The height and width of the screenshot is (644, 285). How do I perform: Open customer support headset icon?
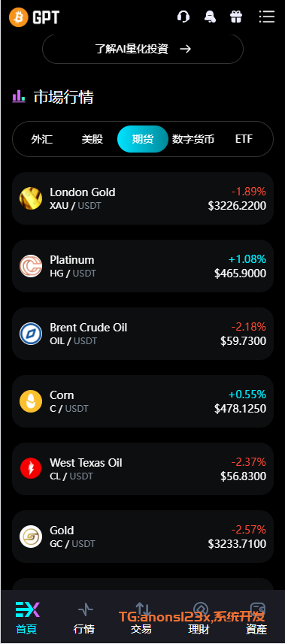[x=183, y=17]
